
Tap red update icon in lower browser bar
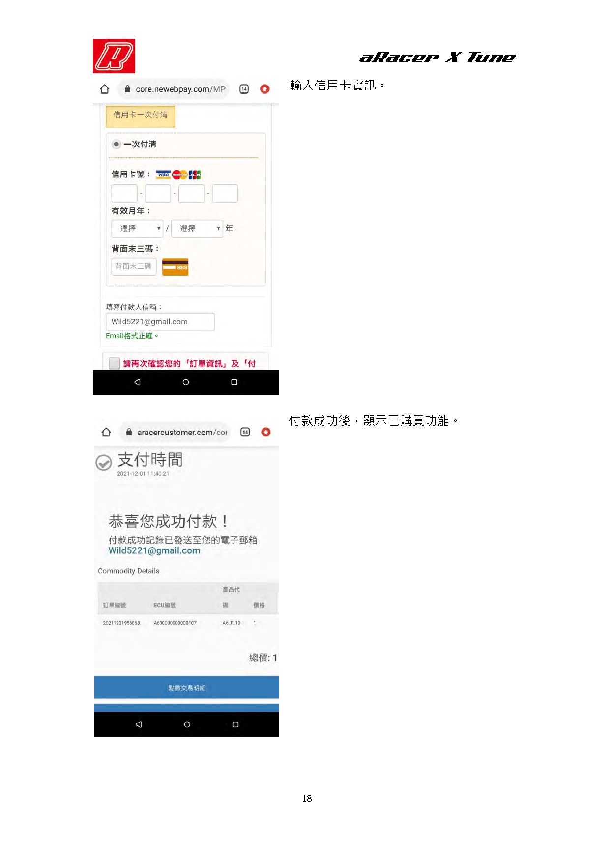pos(266,432)
